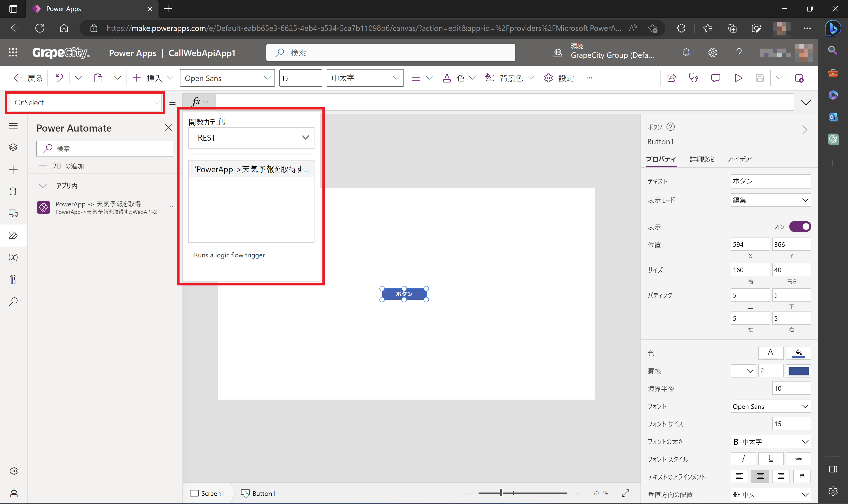Click the fit-to-window expand icon
This screenshot has height=504, width=848.
pos(625,493)
